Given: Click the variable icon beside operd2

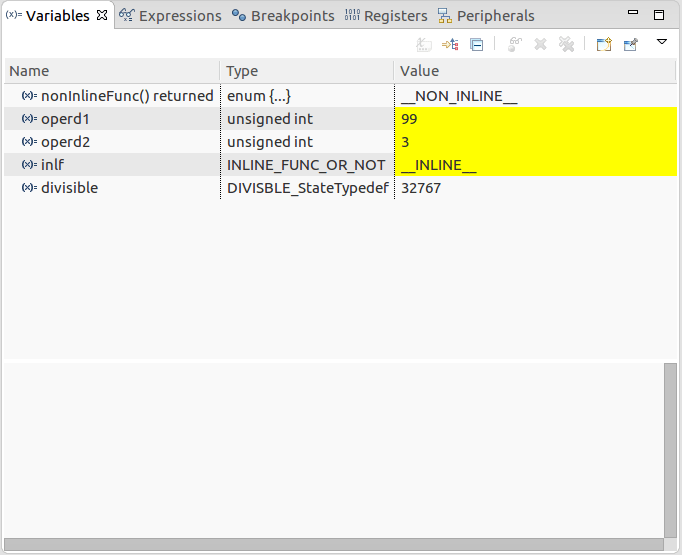Looking at the screenshot, I should tap(29, 141).
